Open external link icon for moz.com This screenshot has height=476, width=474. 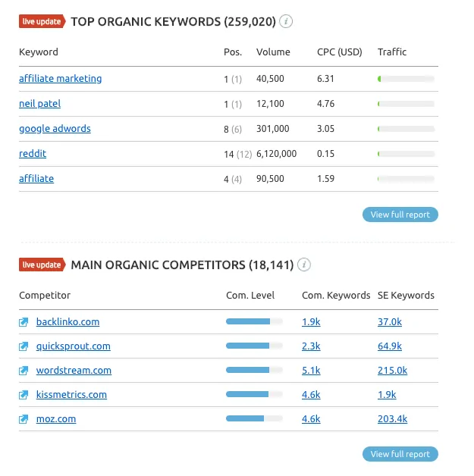(24, 419)
